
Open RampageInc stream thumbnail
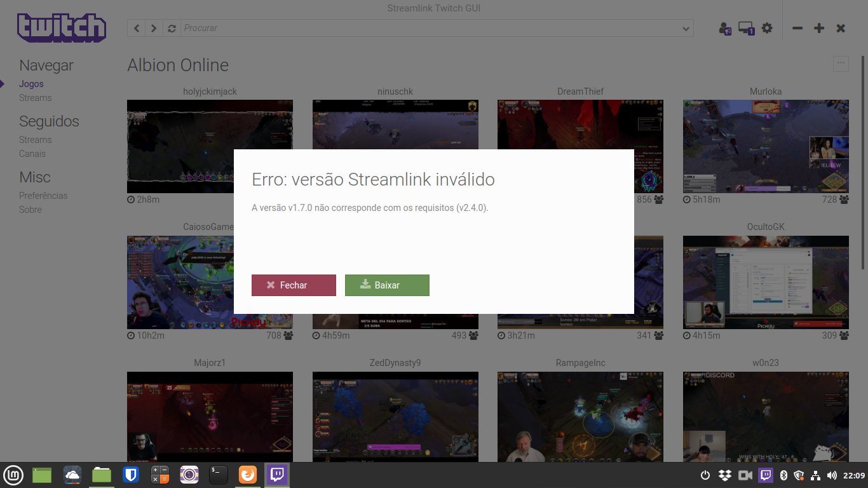coord(580,416)
